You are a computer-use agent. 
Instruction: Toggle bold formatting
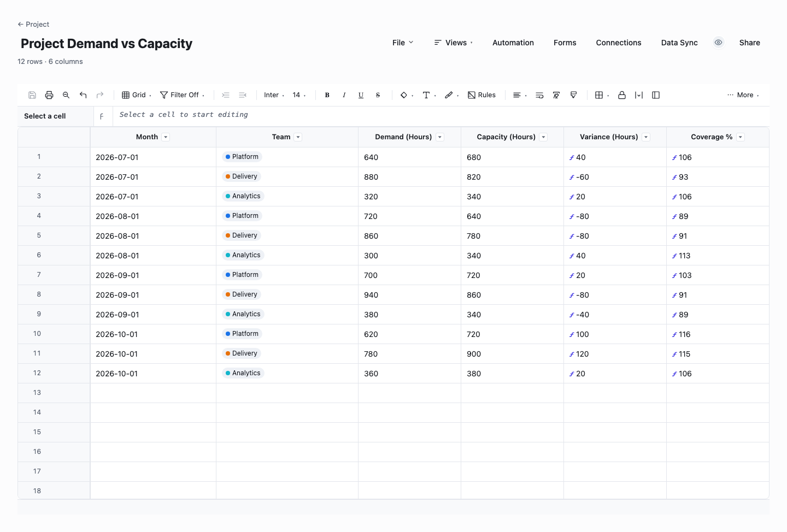click(x=327, y=95)
